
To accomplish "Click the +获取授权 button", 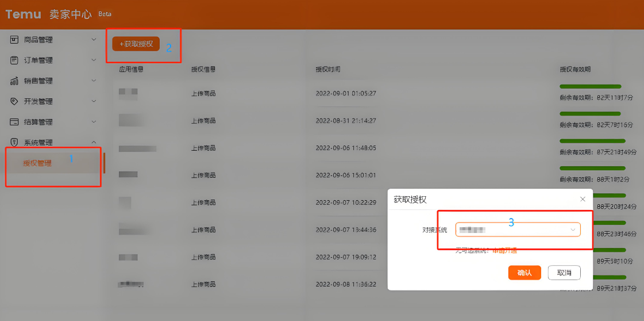I will (136, 44).
